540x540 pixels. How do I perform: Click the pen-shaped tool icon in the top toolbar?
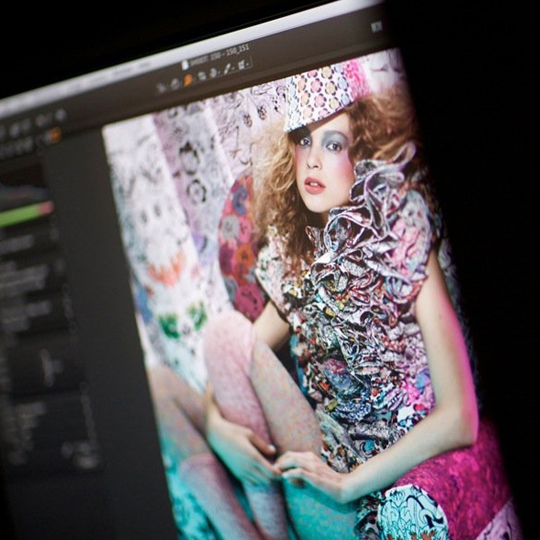click(228, 68)
